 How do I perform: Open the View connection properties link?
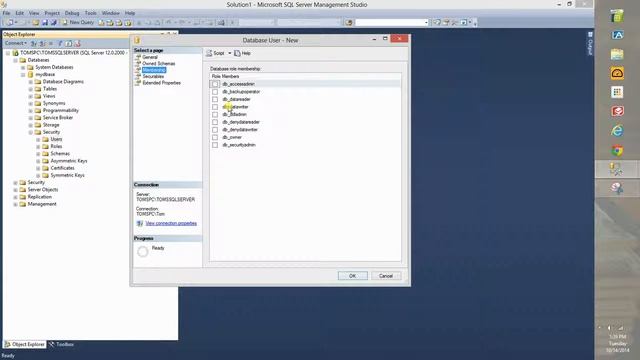pos(171,223)
